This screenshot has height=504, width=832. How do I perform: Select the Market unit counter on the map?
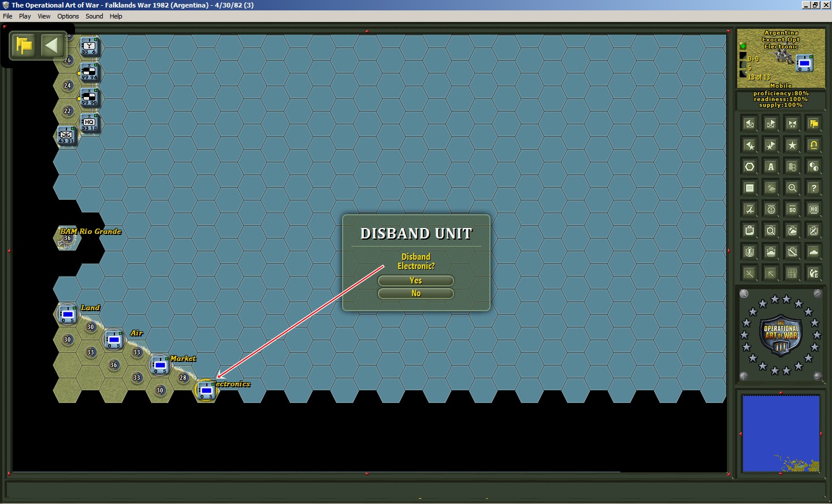[160, 365]
